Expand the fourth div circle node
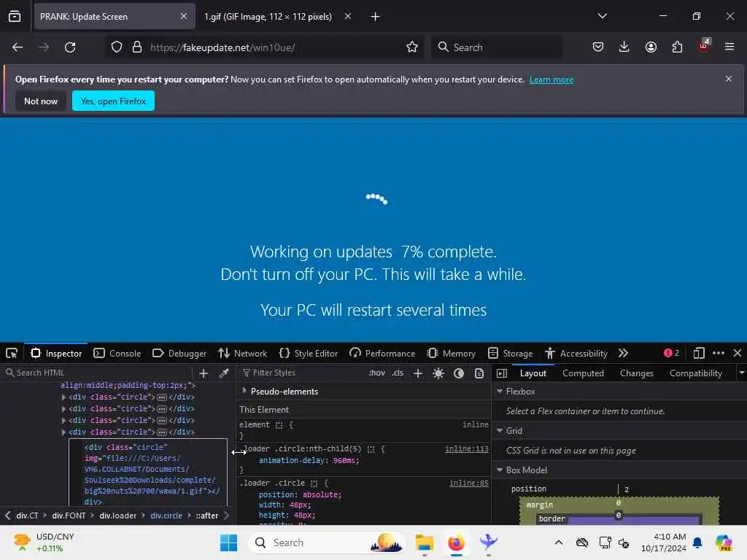Screen dimensions: 747x560 (x=64, y=432)
